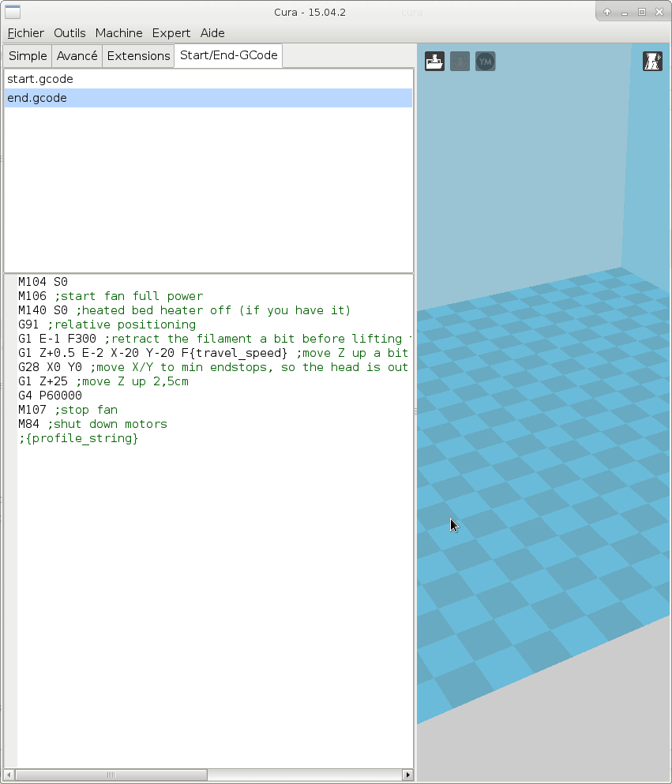Click the 'M84 ;shut down motors' line
Screen dimensions: 672x784
[92, 424]
